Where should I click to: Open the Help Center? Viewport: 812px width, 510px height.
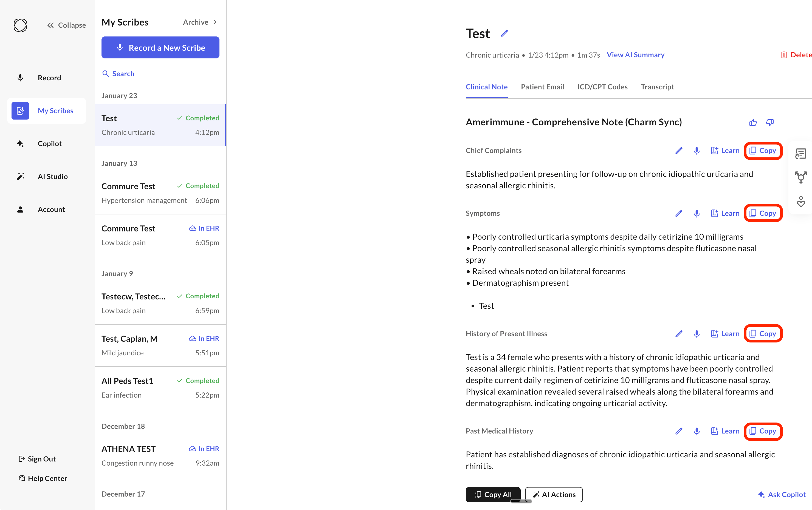point(43,478)
